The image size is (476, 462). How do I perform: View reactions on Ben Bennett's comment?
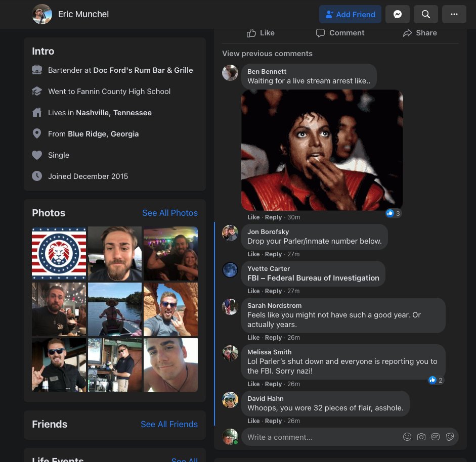click(394, 213)
